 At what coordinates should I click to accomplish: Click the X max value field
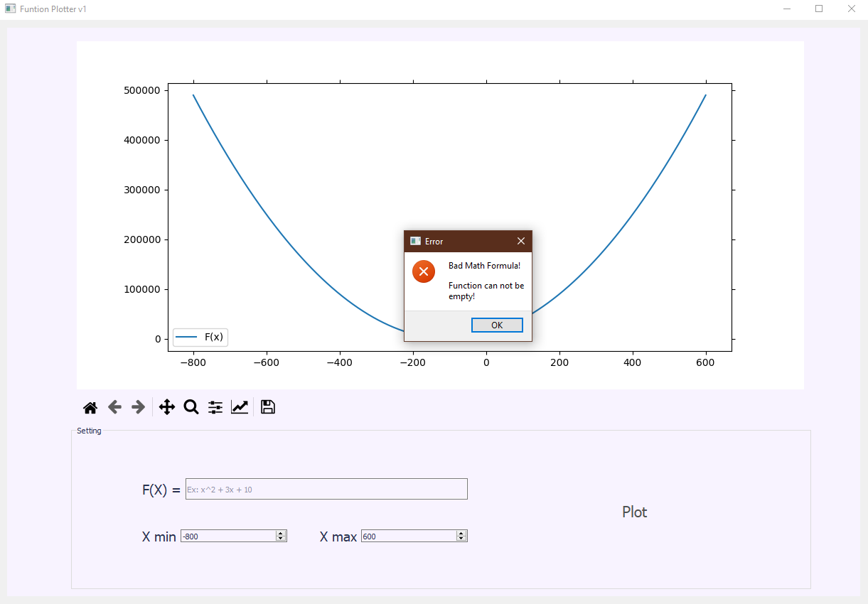(409, 536)
